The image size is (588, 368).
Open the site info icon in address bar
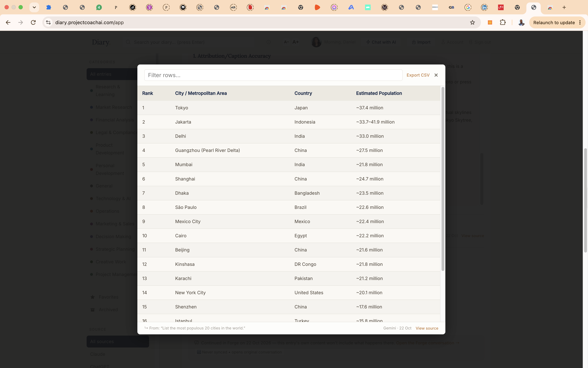pyautogui.click(x=48, y=22)
